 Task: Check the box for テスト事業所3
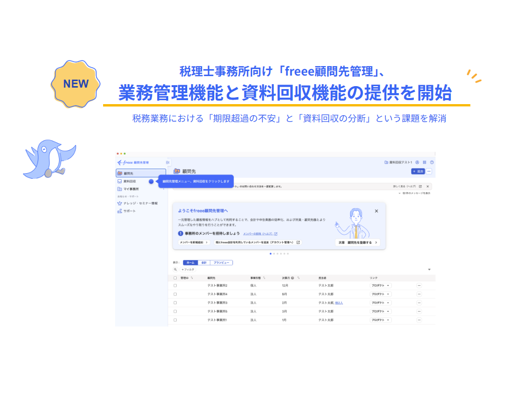point(175,303)
